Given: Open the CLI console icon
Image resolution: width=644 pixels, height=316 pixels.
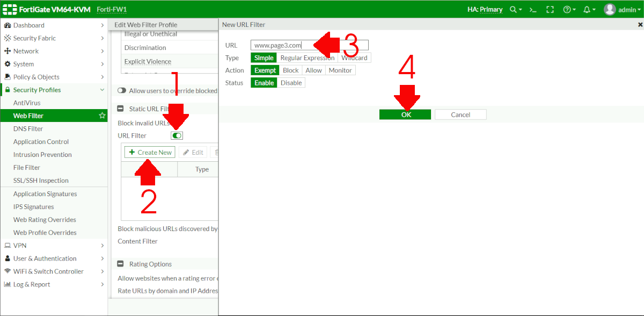Looking at the screenshot, I should tap(533, 10).
